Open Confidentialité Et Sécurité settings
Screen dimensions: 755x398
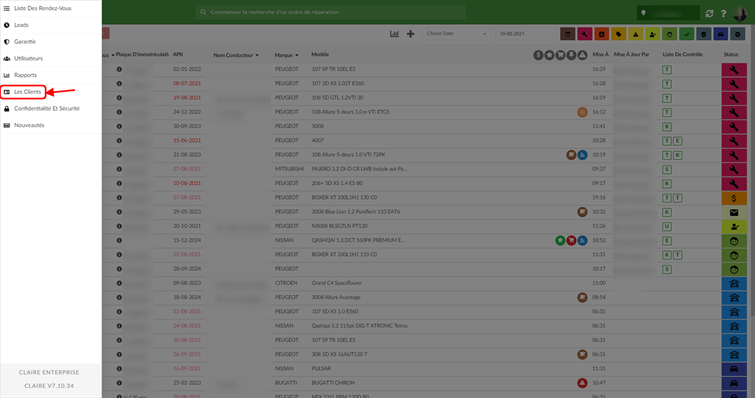[x=47, y=108]
